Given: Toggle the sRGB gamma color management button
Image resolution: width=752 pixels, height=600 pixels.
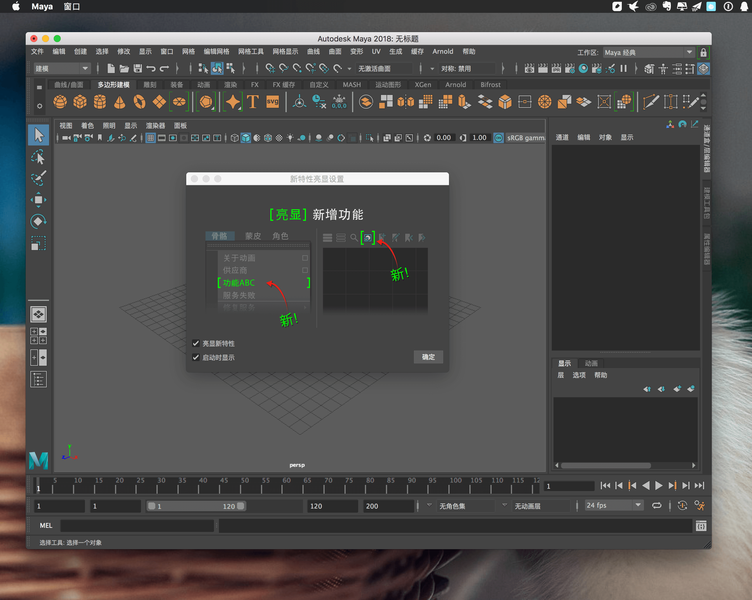Looking at the screenshot, I should point(499,138).
